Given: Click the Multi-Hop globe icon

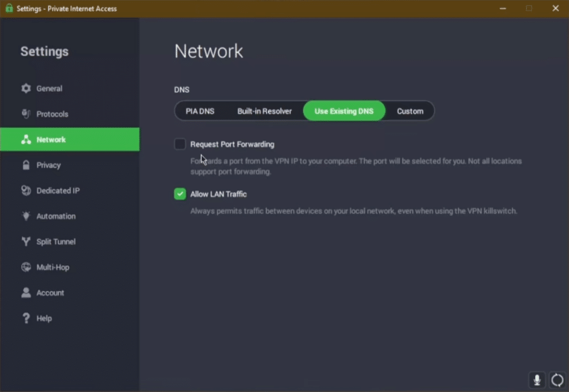Looking at the screenshot, I should click(26, 267).
